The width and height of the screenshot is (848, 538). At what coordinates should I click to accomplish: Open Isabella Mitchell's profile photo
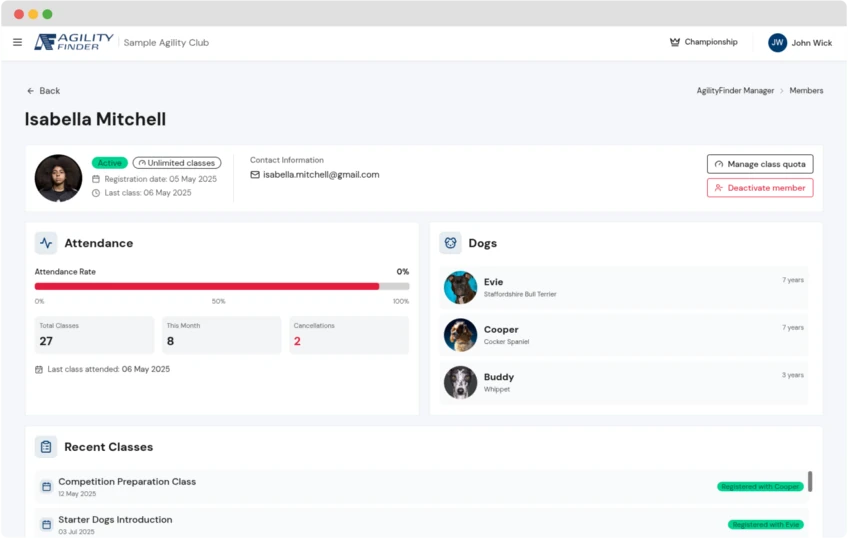(x=58, y=178)
